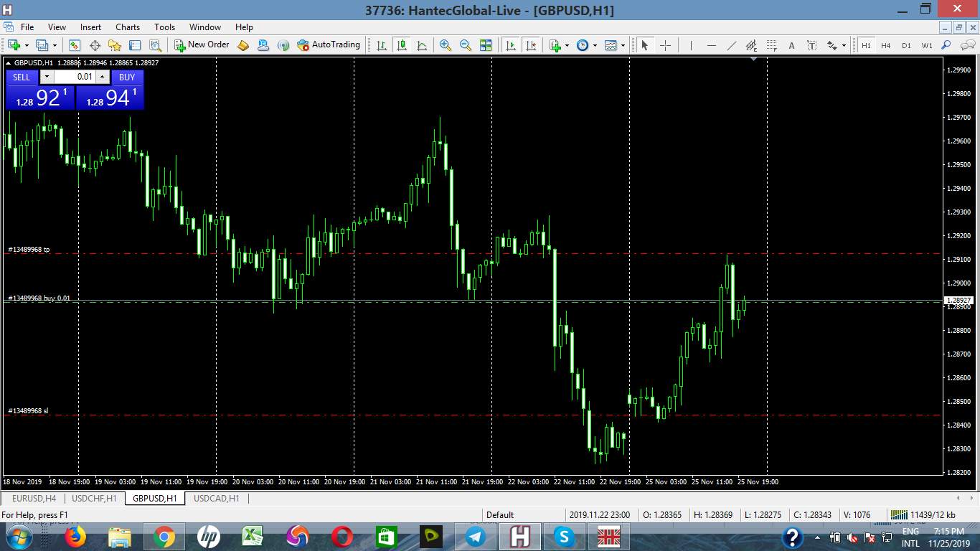Select the Fibonacci Retracement tool

point(771,45)
